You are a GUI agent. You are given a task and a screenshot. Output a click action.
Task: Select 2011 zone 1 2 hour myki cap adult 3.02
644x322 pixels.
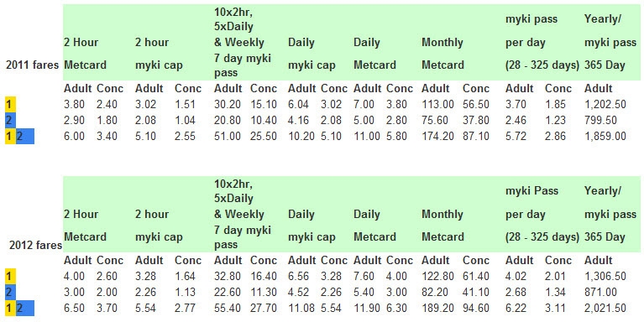146,105
